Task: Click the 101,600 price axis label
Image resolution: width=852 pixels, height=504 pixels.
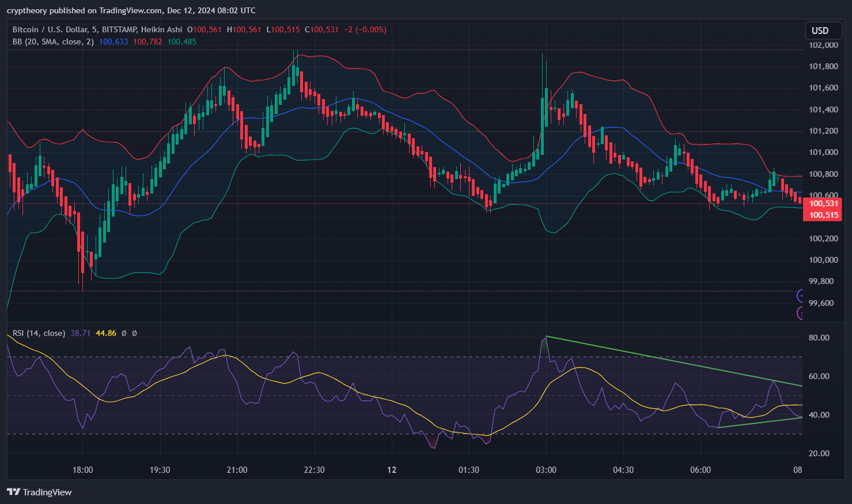Action: 823,88
